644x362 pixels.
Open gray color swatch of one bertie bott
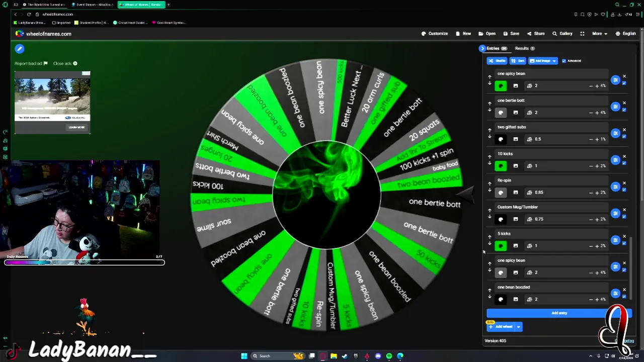pyautogui.click(x=501, y=113)
